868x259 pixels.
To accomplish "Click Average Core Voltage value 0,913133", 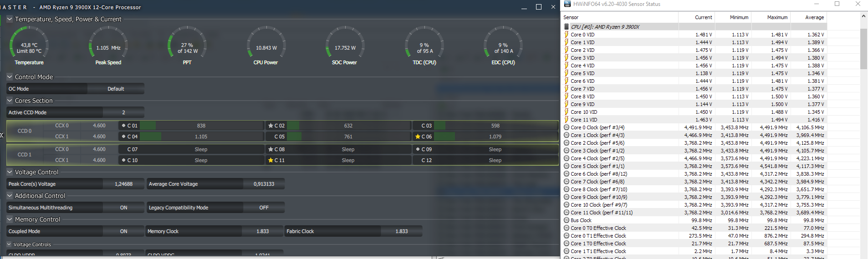I will click(264, 184).
